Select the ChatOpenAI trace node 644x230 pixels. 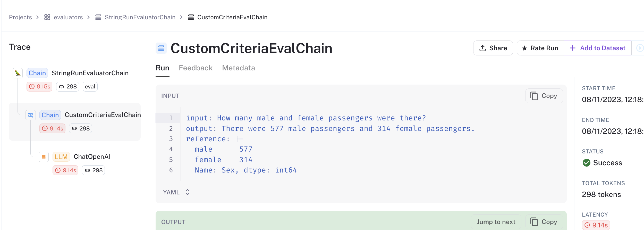[x=92, y=157]
